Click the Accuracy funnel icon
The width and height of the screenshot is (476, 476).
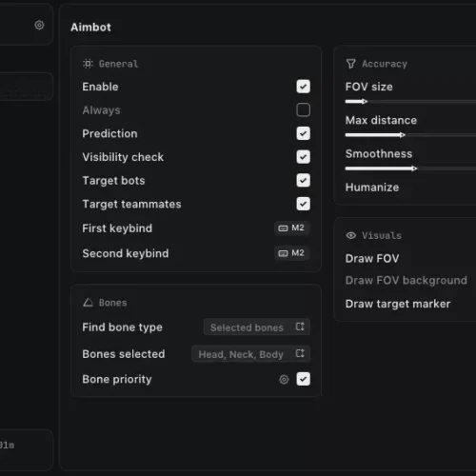point(351,64)
